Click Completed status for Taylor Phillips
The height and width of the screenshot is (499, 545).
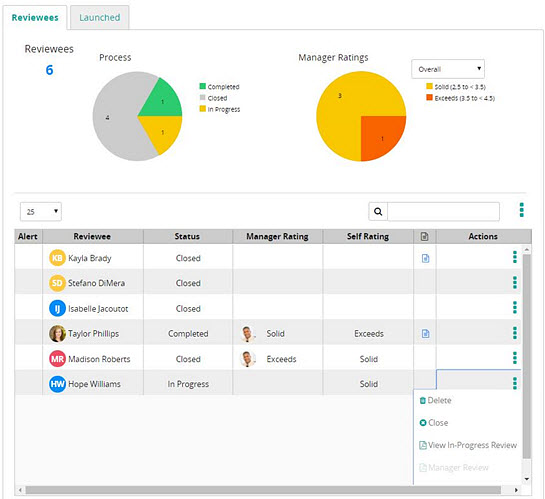[x=188, y=334]
